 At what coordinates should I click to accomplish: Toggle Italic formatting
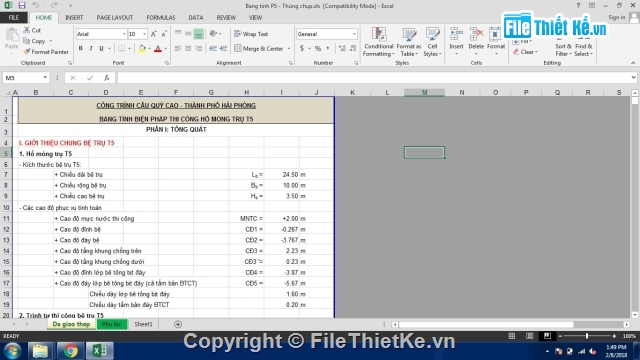91,49
